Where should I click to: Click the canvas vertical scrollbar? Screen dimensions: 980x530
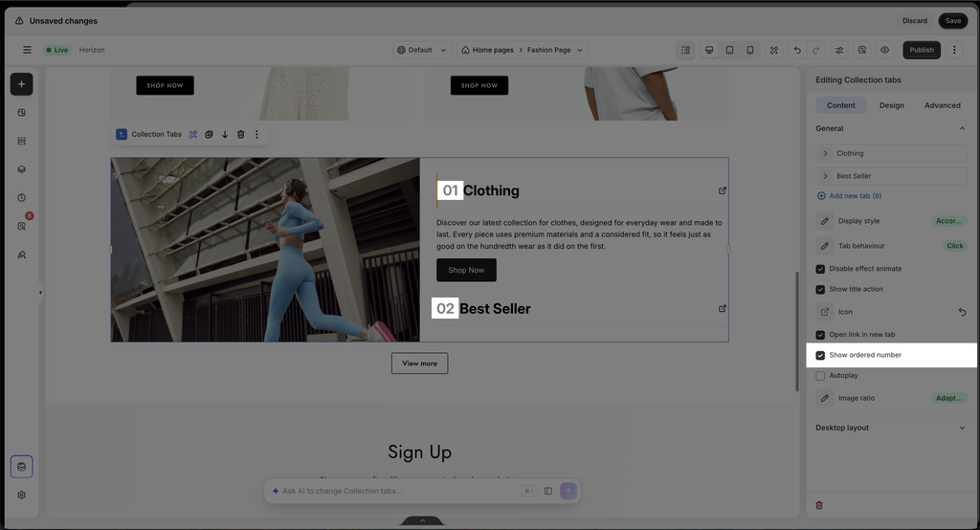(797, 331)
